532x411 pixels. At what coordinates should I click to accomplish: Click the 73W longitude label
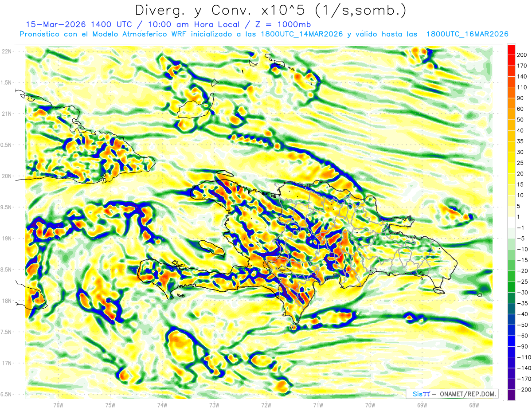[x=214, y=405]
